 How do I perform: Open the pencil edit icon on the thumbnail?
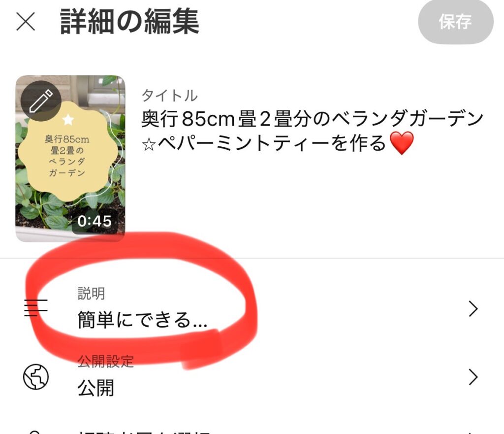[41, 101]
